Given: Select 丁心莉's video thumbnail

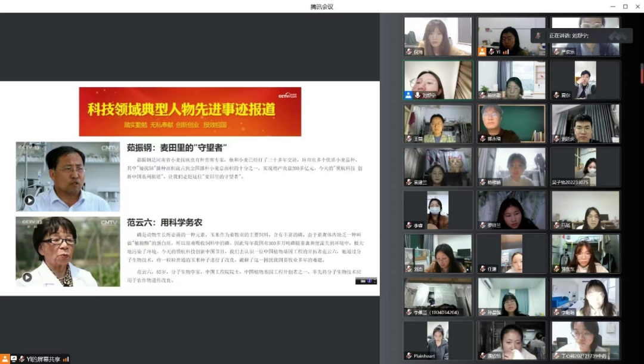Looking at the screenshot, I should [585, 340].
